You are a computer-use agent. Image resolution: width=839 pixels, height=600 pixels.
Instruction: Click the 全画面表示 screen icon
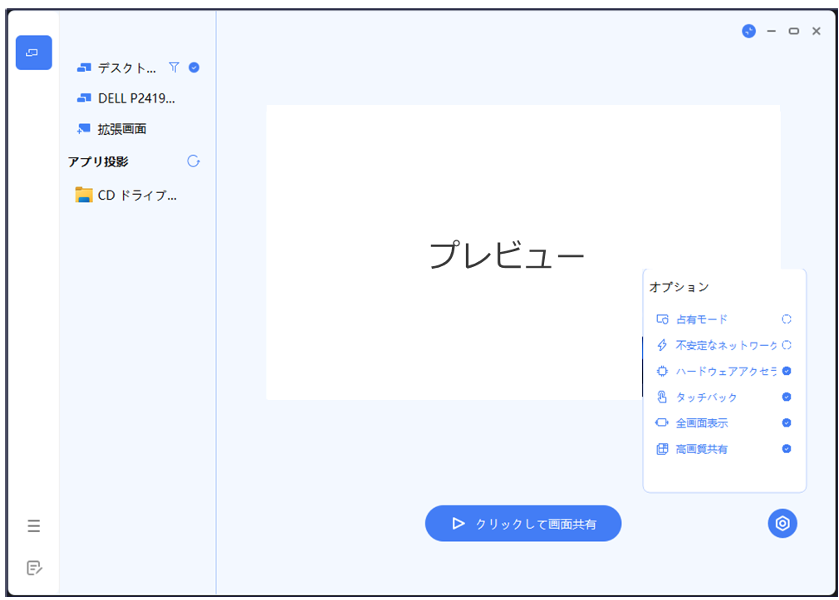click(x=662, y=422)
